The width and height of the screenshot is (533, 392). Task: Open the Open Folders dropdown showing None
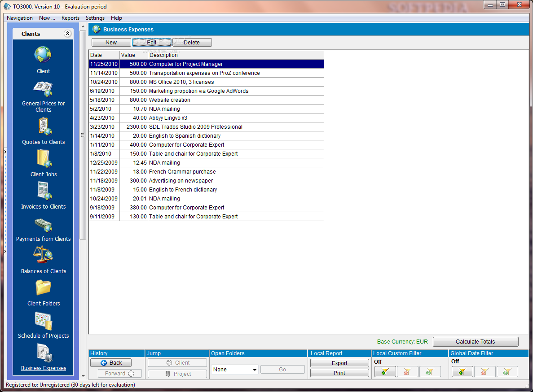coord(234,369)
